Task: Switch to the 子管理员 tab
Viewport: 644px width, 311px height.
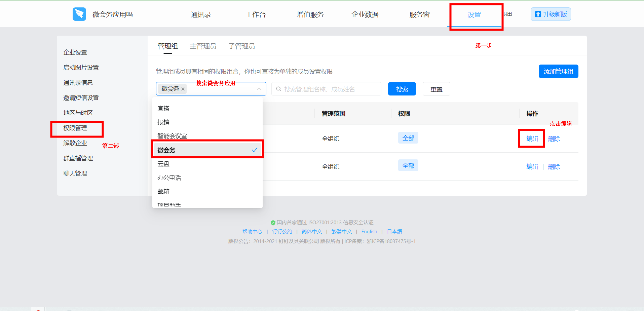Action: click(x=242, y=46)
